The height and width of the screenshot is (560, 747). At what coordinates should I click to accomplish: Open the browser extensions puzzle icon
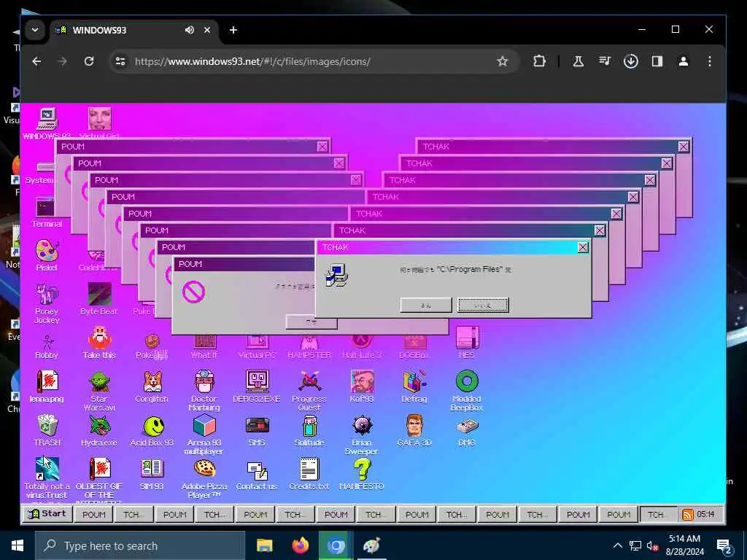coord(539,61)
